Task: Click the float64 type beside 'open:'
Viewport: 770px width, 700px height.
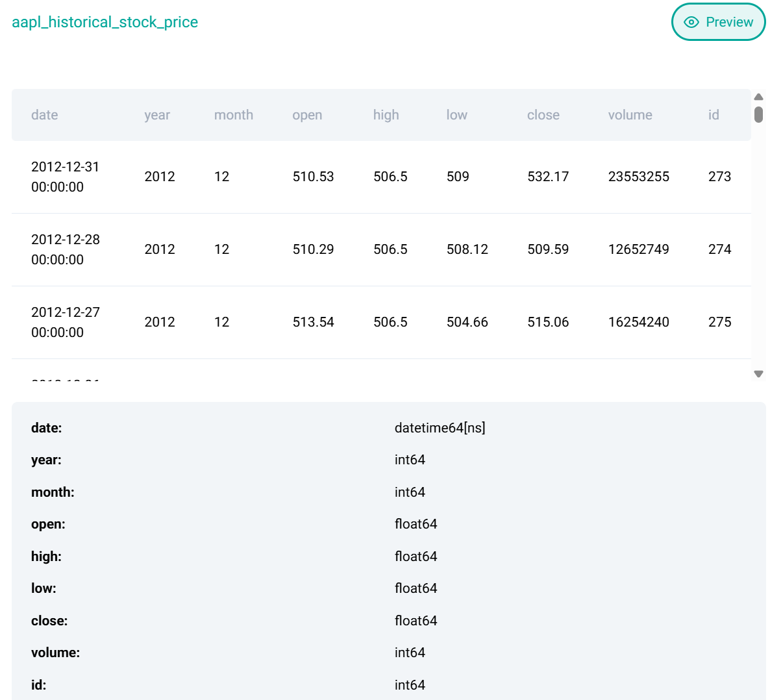Action: pos(416,524)
